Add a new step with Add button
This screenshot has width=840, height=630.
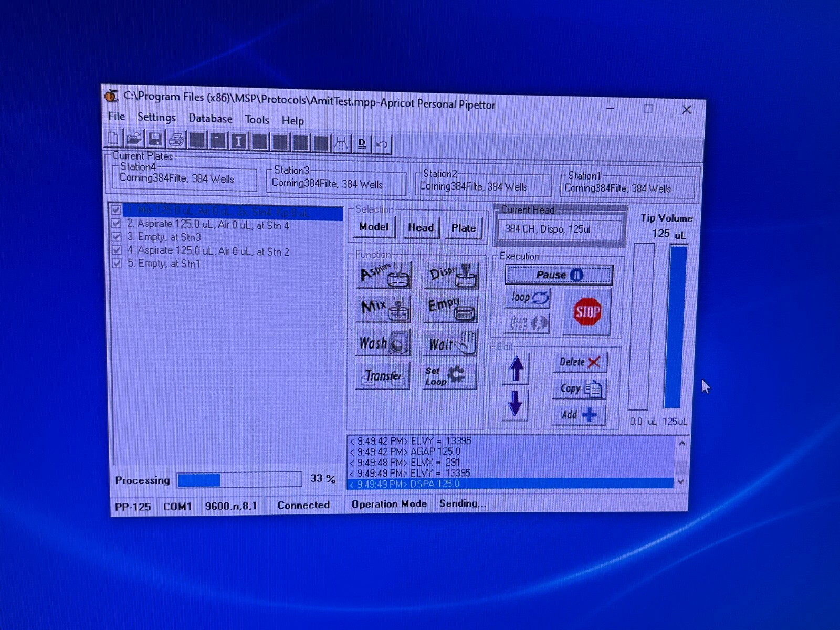click(x=579, y=415)
